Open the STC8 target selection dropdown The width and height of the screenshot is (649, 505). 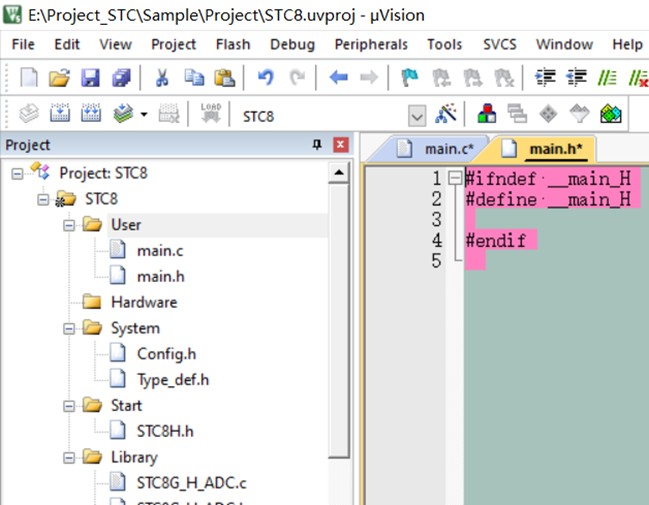pos(417,115)
